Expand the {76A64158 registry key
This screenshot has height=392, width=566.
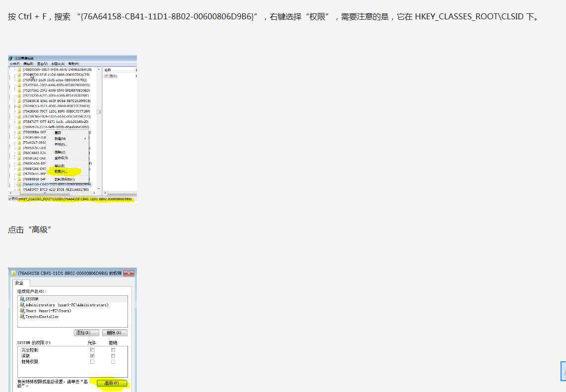tap(15, 184)
